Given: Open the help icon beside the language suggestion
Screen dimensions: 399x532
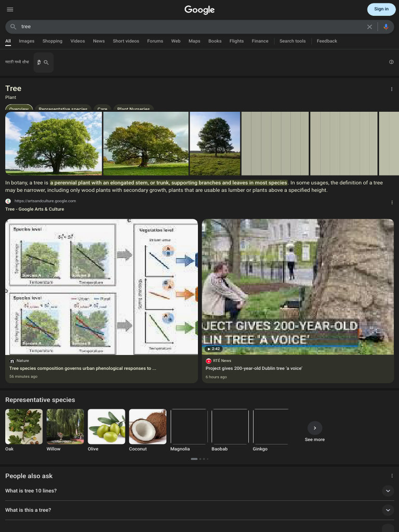Looking at the screenshot, I should tap(391, 62).
